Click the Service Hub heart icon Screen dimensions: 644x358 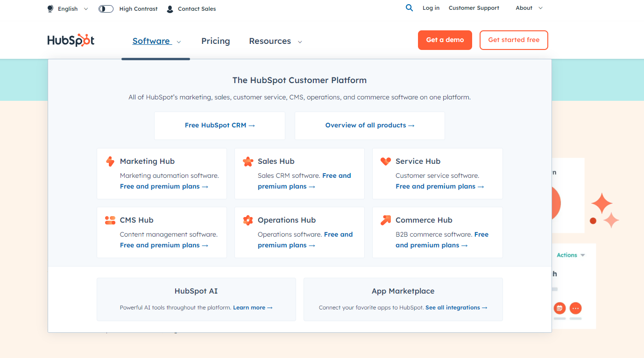point(386,161)
